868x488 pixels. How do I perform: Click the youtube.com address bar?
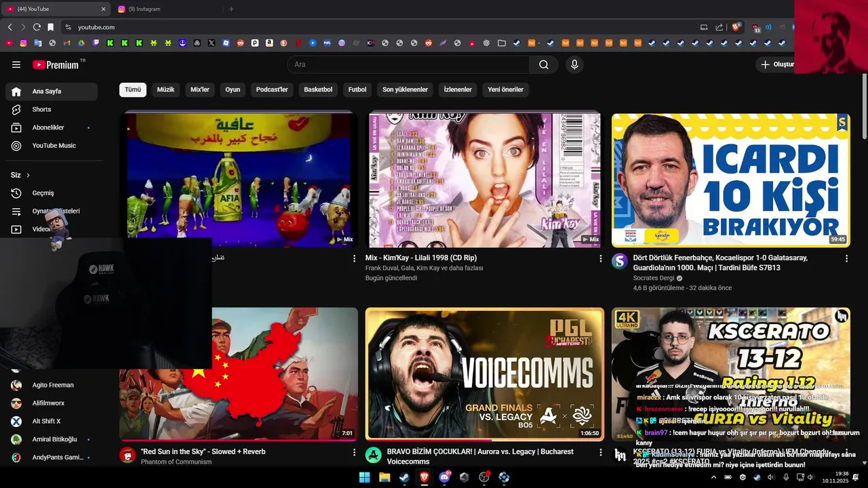click(380, 27)
